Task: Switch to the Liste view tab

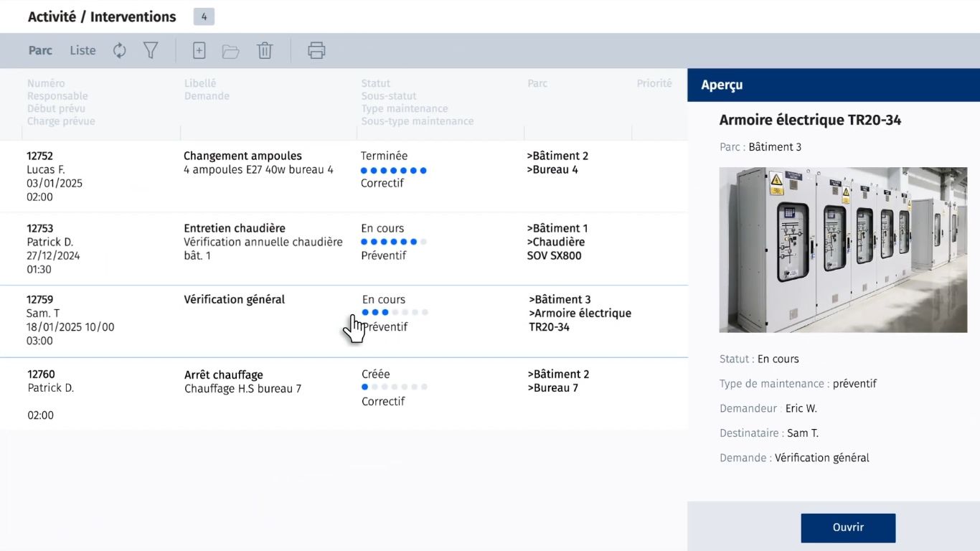Action: point(83,50)
